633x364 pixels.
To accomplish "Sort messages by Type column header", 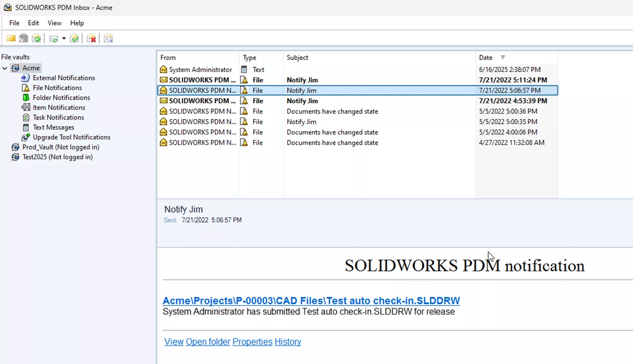I will point(261,58).
